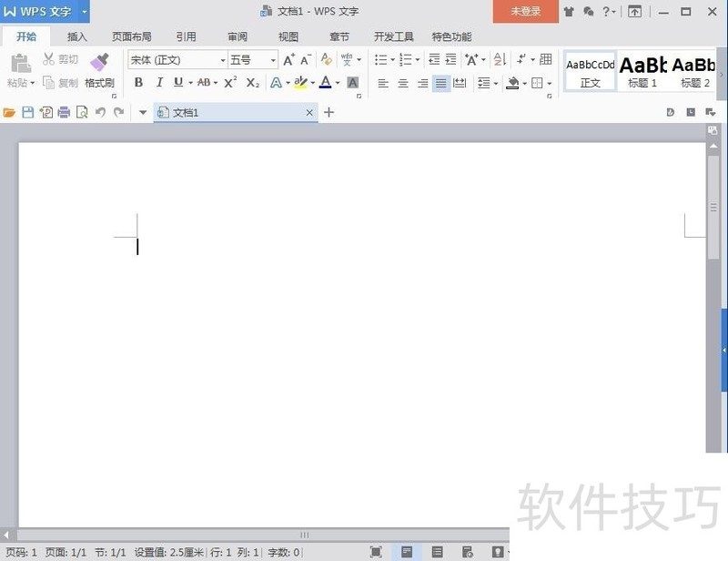
Task: Switch to the 页面布局 tab
Action: 131,37
